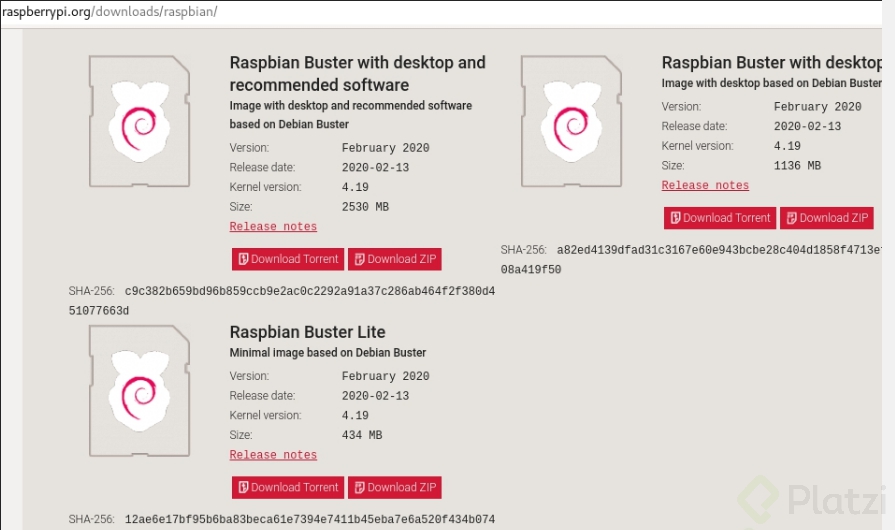Viewport: 895px width, 530px height.
Task: Click the ZIP icon in Lite Download ZIP button
Action: pyautogui.click(x=360, y=487)
